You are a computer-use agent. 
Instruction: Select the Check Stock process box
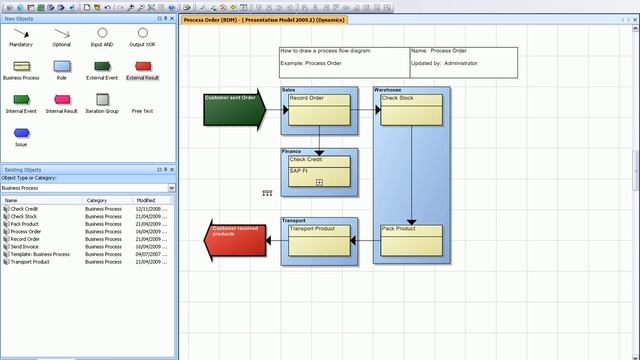click(411, 110)
